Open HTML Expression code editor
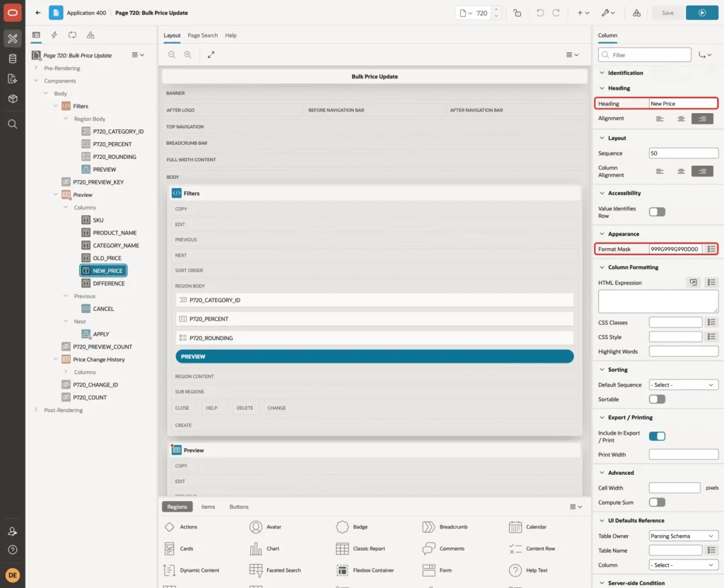 (693, 283)
